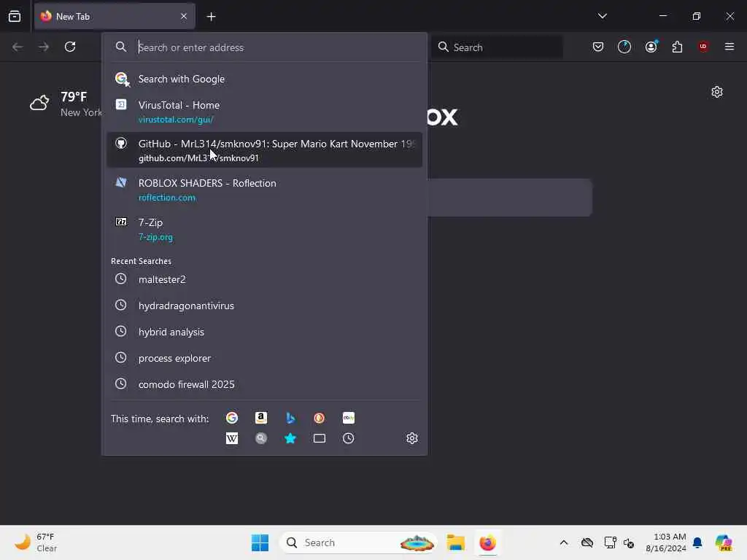
Task: Click the toolbar Search box
Action: point(497,47)
